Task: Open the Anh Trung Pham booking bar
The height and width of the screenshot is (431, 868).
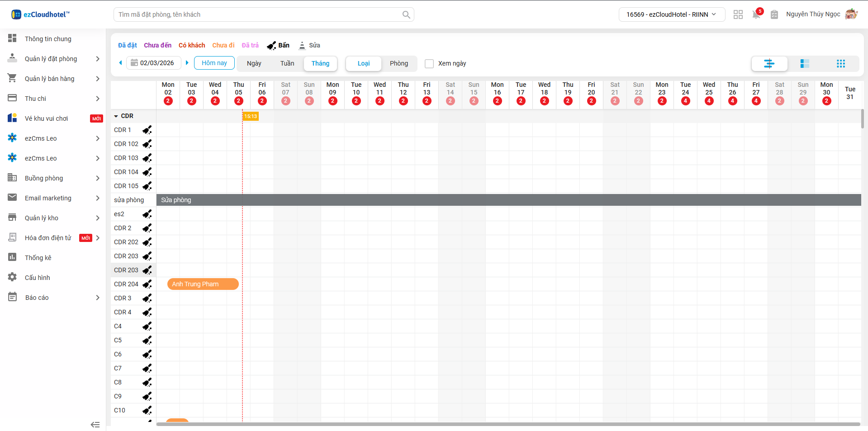Action: tap(203, 284)
